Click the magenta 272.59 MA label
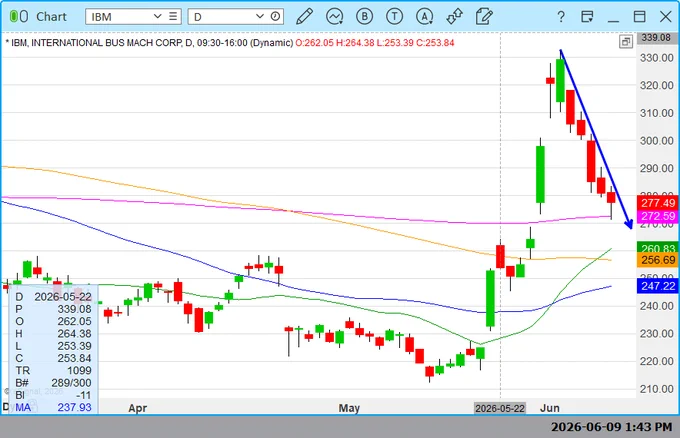Viewport: 680px width, 438px height. [658, 216]
